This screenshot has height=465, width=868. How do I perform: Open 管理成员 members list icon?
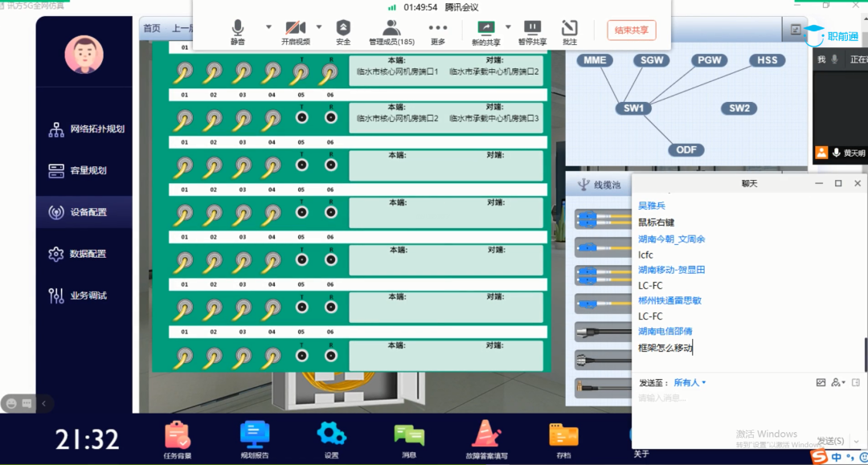click(x=391, y=30)
